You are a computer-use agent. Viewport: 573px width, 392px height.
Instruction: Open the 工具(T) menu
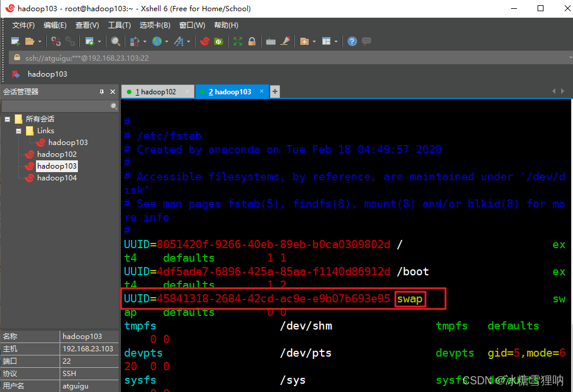[x=119, y=25]
